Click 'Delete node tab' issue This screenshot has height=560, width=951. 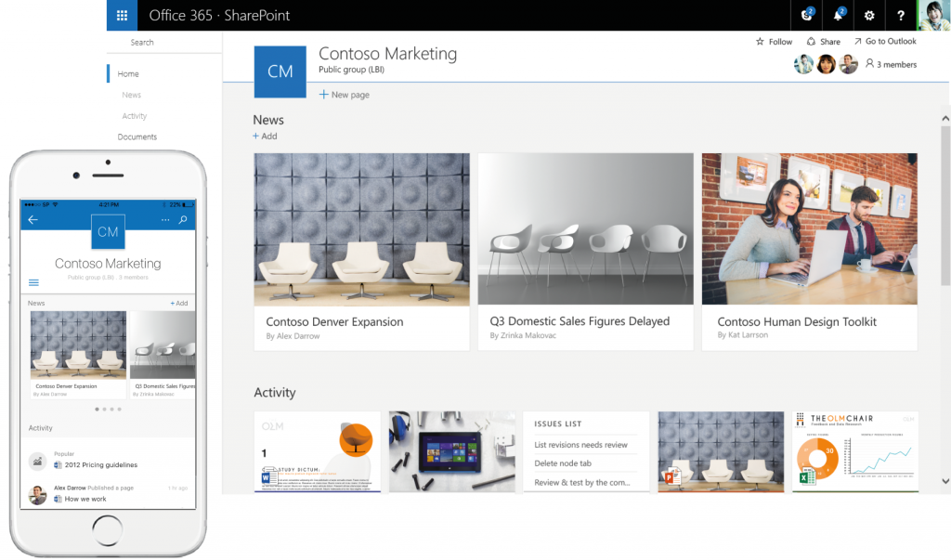click(x=562, y=463)
